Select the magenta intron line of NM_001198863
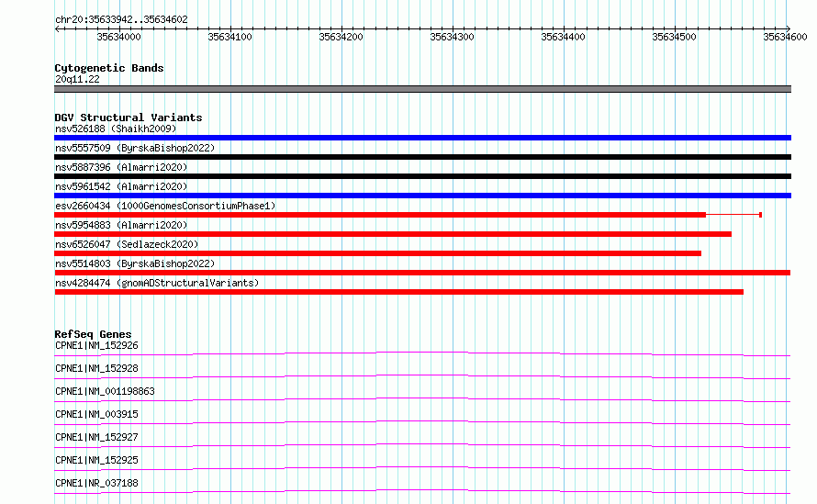 point(422,398)
